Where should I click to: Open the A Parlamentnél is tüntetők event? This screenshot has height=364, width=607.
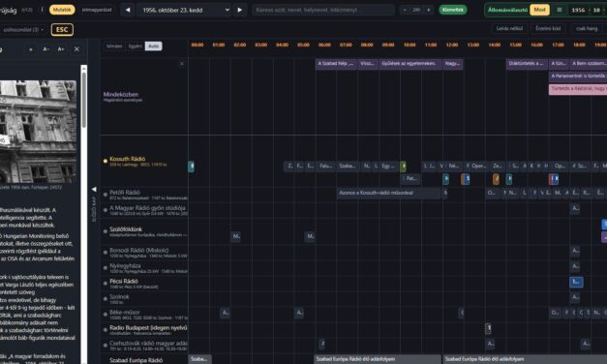[578, 76]
